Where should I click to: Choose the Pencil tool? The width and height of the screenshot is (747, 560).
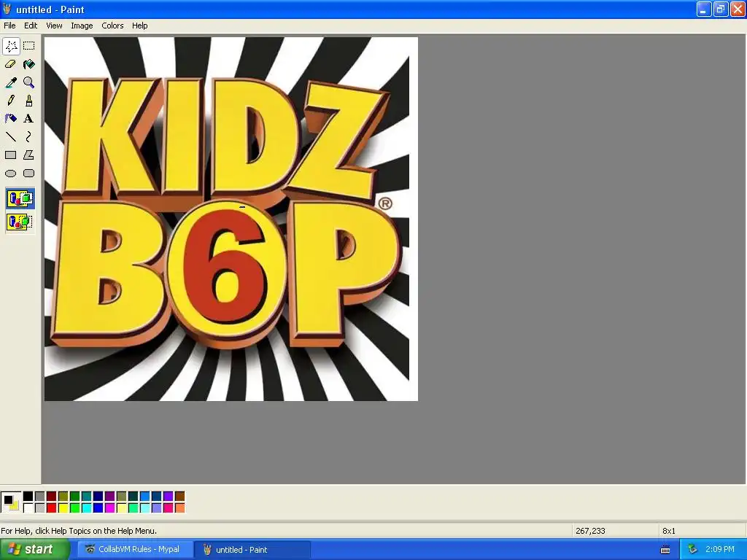pyautogui.click(x=11, y=101)
